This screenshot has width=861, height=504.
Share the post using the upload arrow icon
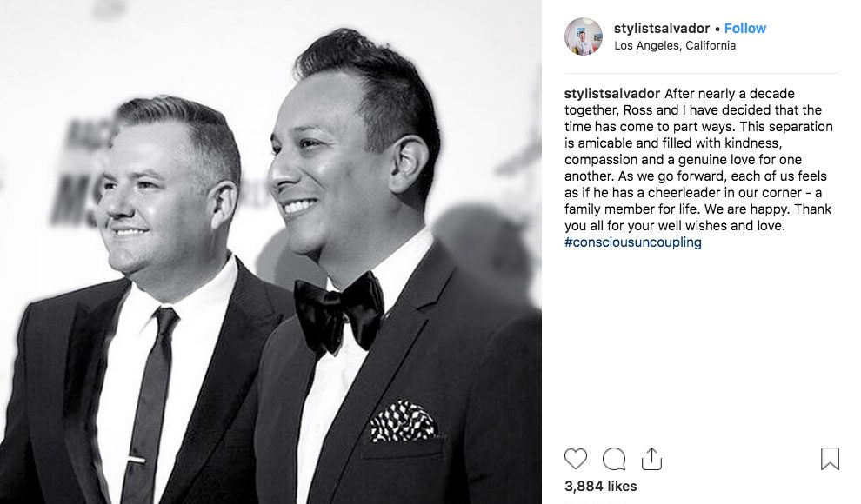click(x=651, y=459)
